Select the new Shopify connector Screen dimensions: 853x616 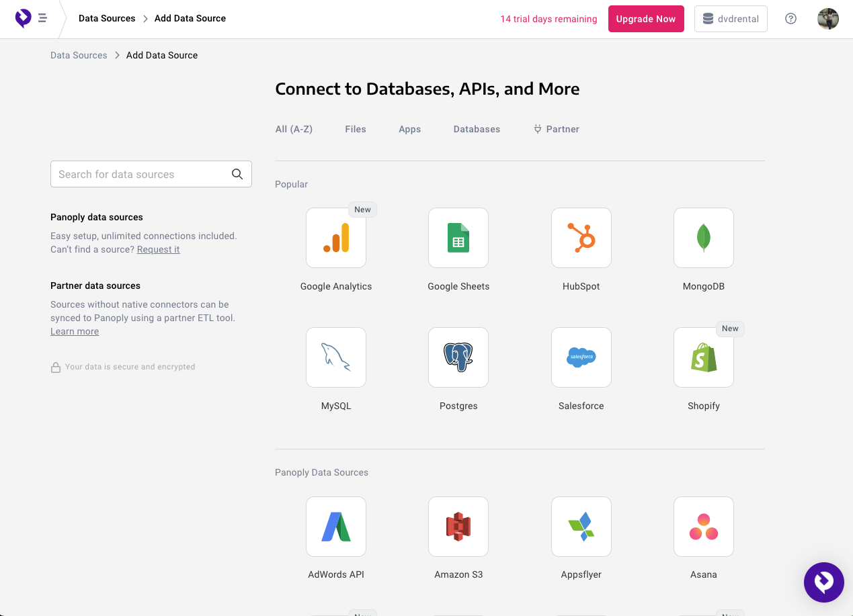(x=704, y=357)
